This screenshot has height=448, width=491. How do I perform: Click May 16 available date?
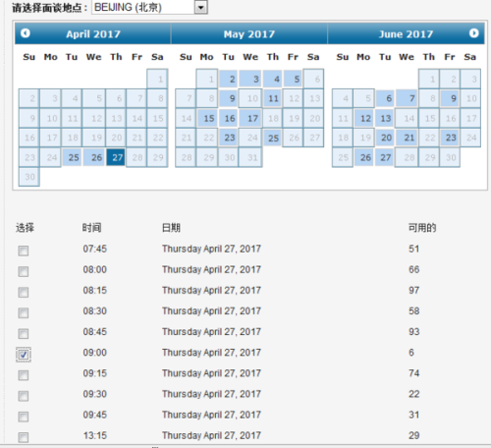(x=229, y=118)
